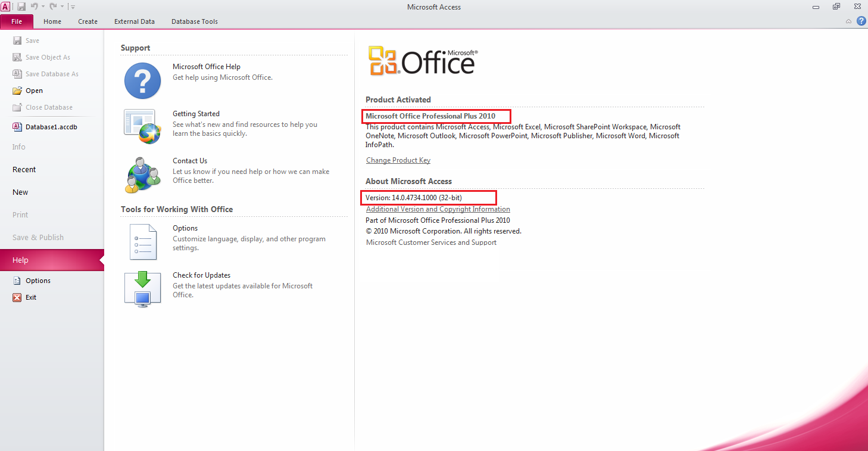This screenshot has height=451, width=868.
Task: Click the Save Object As icon
Action: [17, 57]
